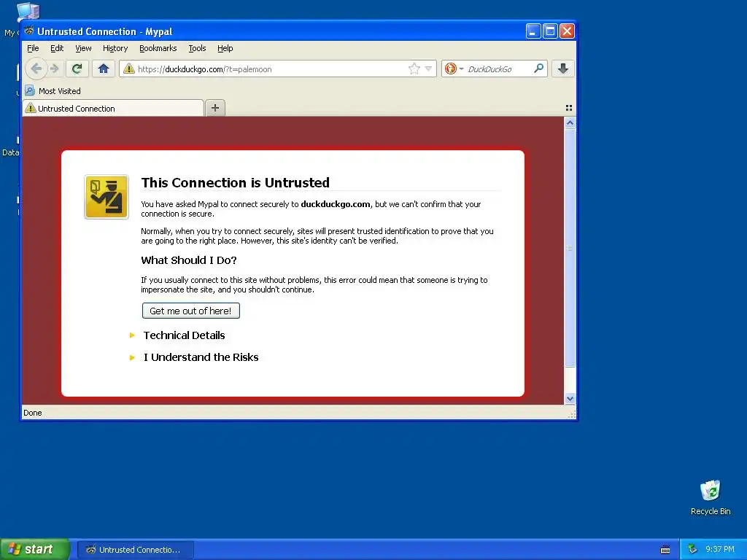
Task: Minimize the Mypal browser window
Action: click(x=533, y=31)
